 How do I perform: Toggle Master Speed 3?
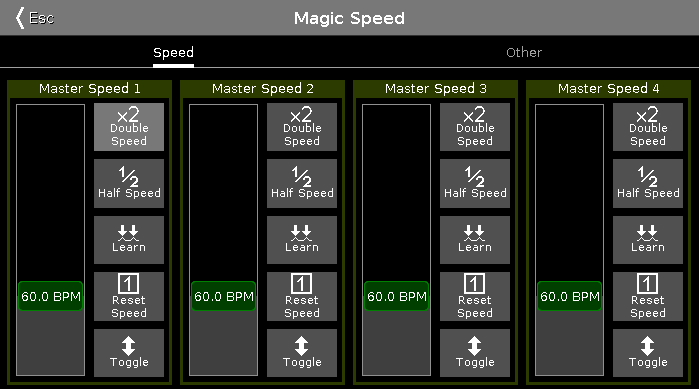(475, 353)
